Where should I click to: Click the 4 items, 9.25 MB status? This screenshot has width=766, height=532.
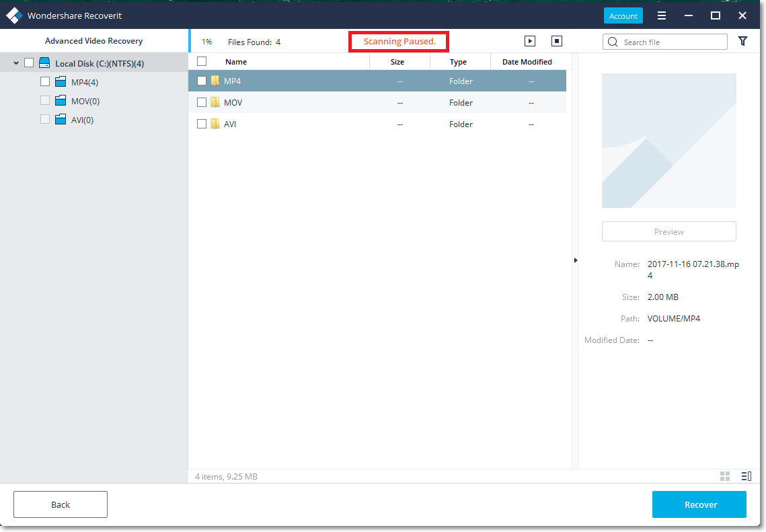(226, 476)
